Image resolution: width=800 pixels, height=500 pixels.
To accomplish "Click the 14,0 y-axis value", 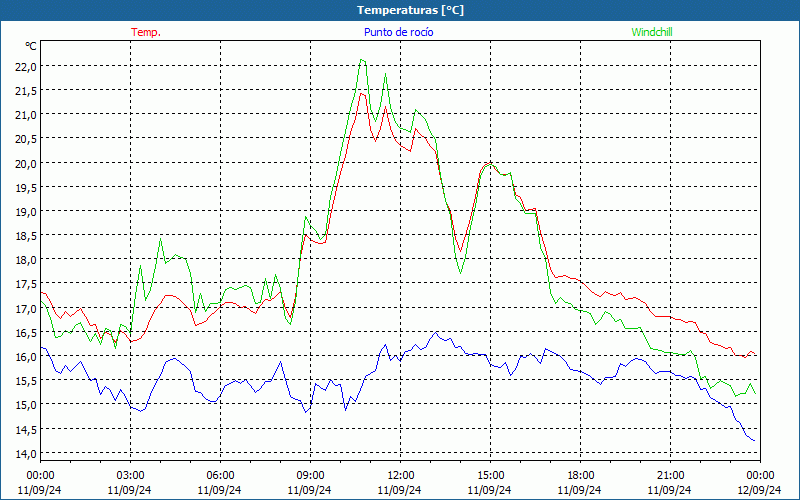I will (27, 453).
